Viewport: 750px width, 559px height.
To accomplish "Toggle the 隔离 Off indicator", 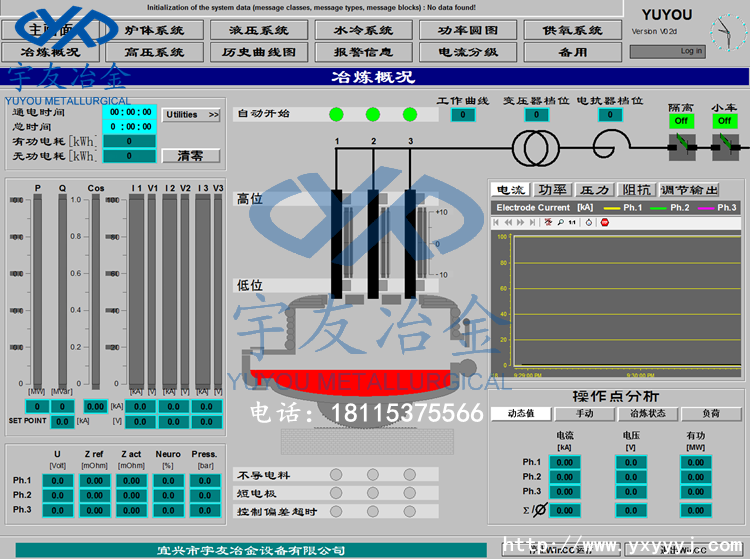I will (x=681, y=121).
